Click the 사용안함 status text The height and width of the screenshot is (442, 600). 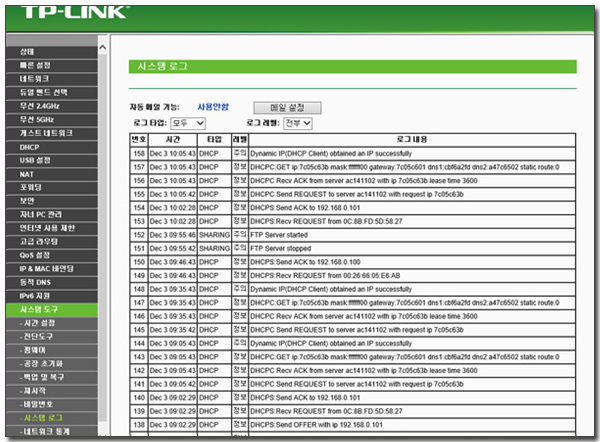tap(213, 107)
